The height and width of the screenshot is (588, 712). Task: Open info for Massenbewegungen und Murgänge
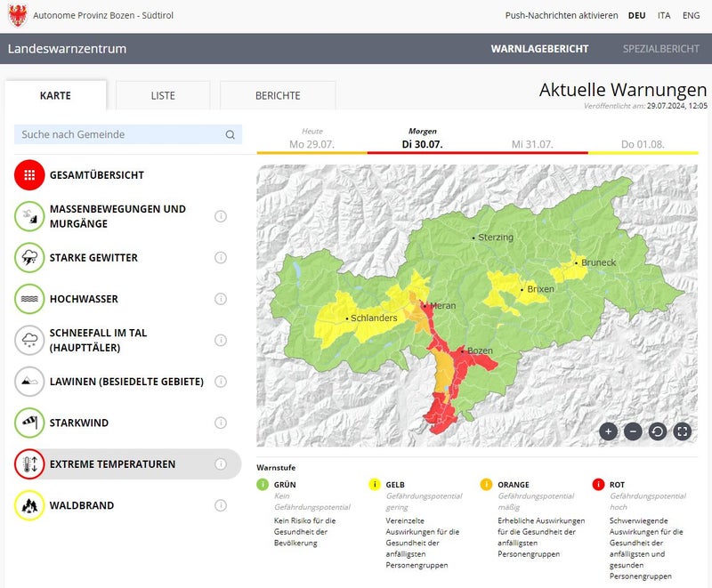(221, 216)
